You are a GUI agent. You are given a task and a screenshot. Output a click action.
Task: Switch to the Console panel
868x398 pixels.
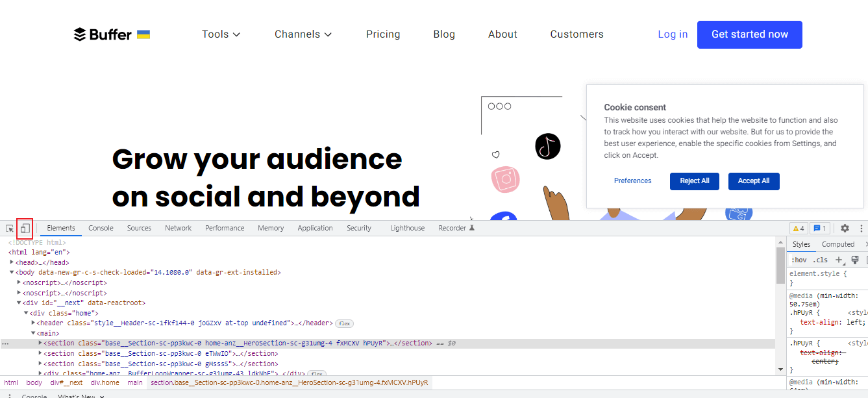(x=100, y=228)
